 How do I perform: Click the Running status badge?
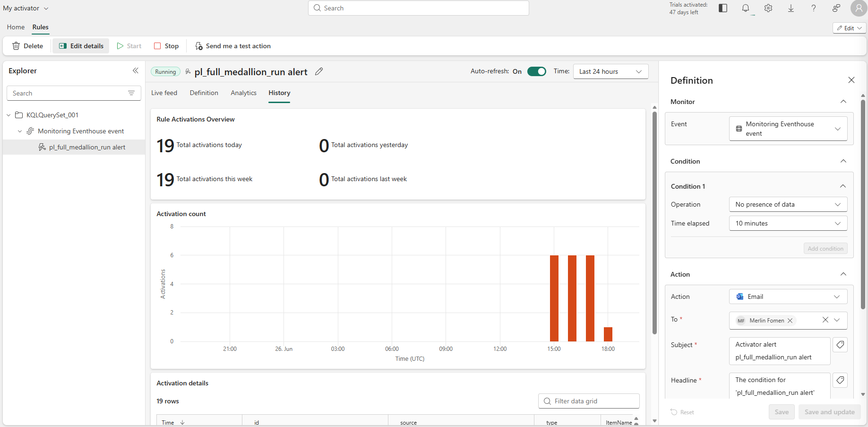coord(165,72)
